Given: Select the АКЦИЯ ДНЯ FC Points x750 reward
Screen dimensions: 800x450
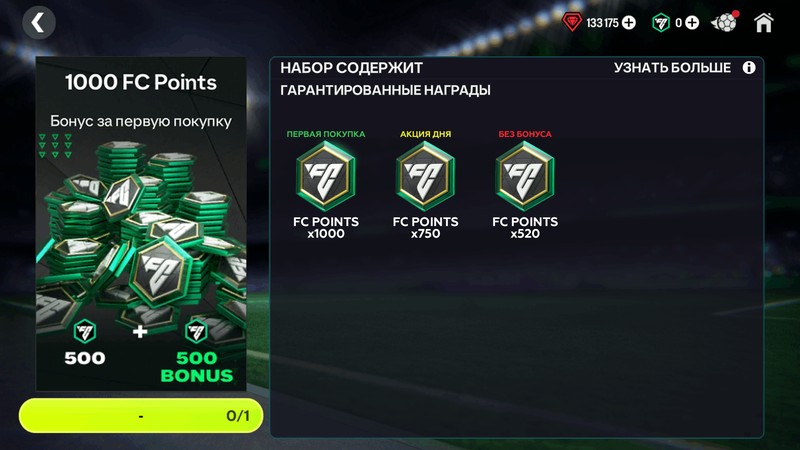Looking at the screenshot, I should pos(425,184).
